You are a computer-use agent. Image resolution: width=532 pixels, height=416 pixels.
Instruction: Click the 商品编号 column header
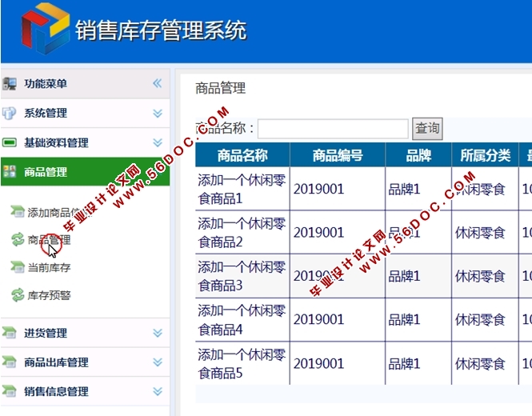(338, 155)
